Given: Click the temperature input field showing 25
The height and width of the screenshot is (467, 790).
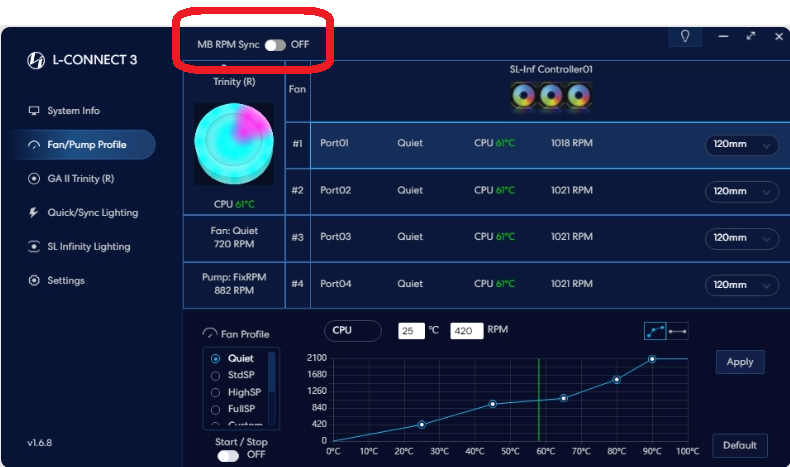Looking at the screenshot, I should 411,331.
